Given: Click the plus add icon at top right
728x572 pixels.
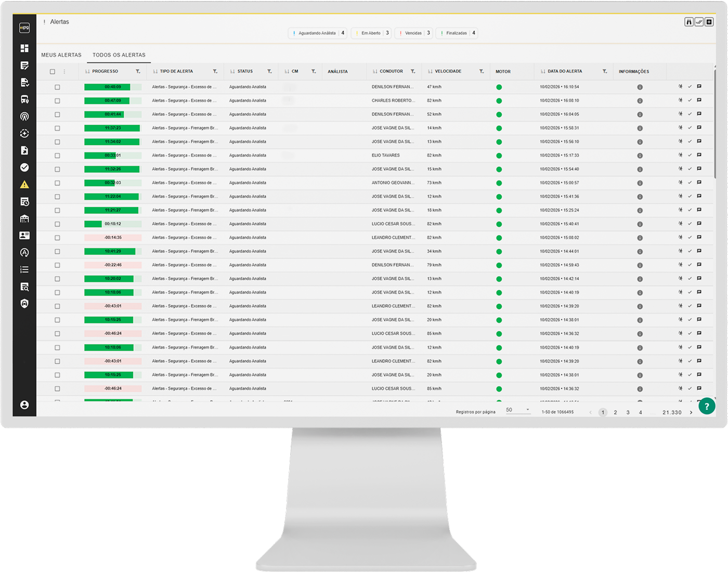Looking at the screenshot, I should tap(709, 22).
